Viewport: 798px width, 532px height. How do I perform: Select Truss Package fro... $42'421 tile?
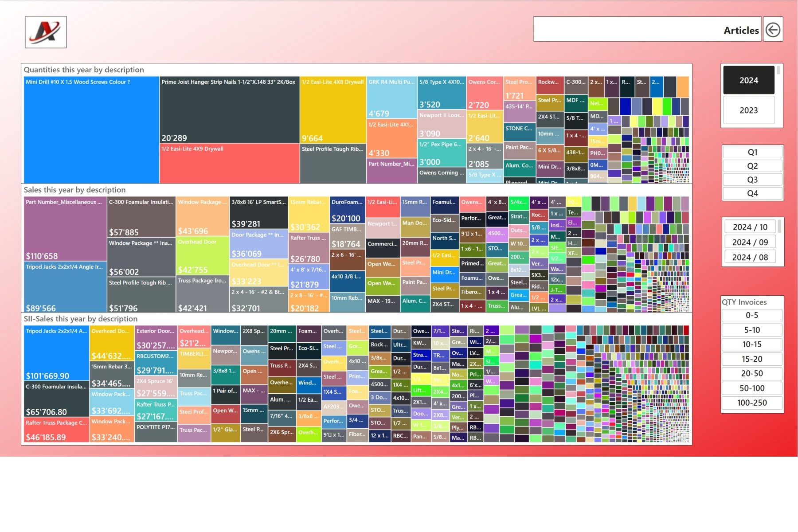coord(202,294)
